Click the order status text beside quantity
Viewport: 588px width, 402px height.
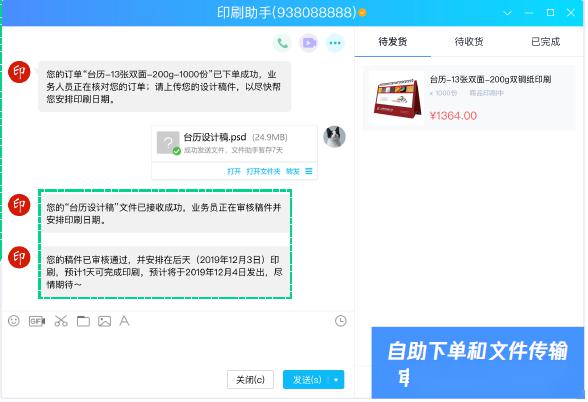pyautogui.click(x=486, y=93)
